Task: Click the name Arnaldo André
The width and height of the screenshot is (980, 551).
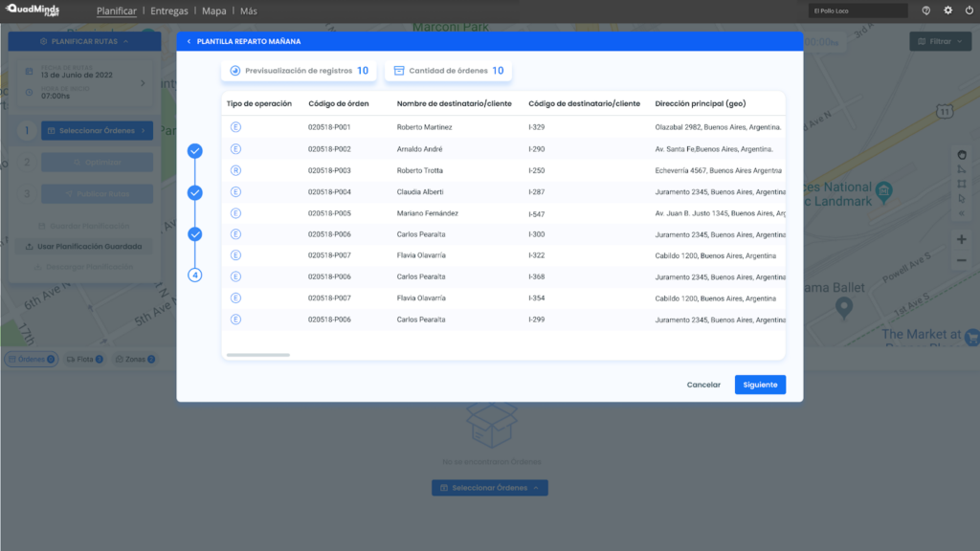Action: (x=419, y=148)
